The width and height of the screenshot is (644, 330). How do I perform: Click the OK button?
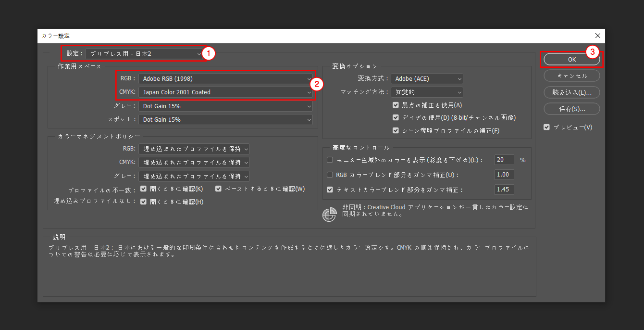point(572,60)
